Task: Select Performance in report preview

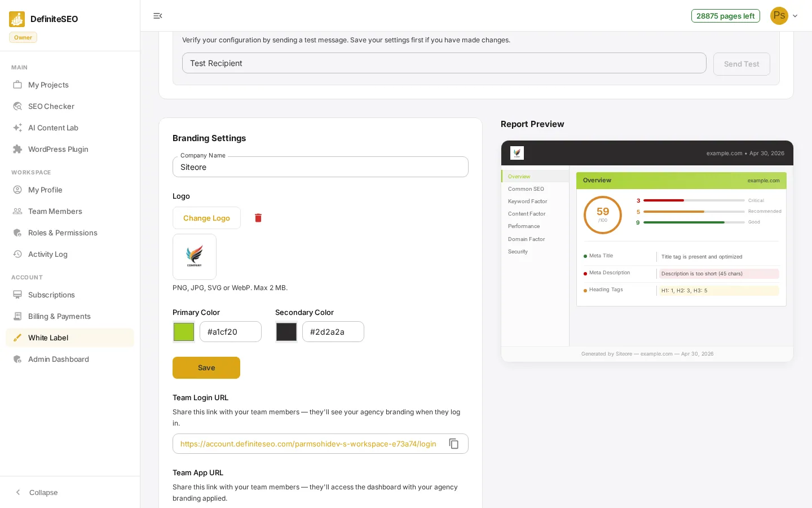Action: pyautogui.click(x=535, y=226)
